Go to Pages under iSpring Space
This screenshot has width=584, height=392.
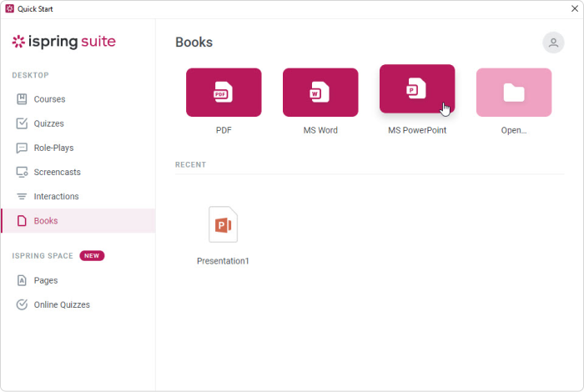(45, 280)
